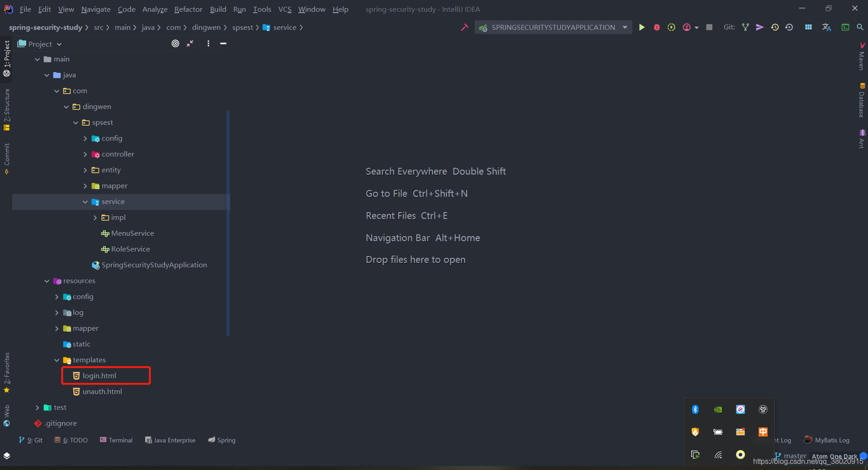
Task: Collapse the service package
Action: (85, 202)
